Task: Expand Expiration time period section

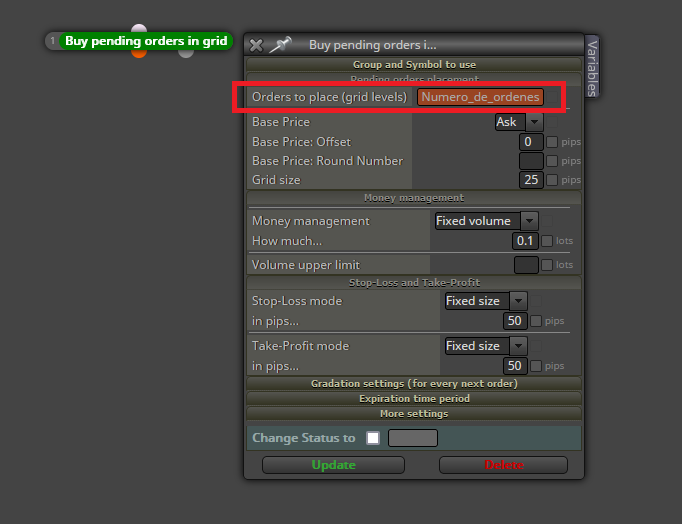Action: click(x=414, y=399)
